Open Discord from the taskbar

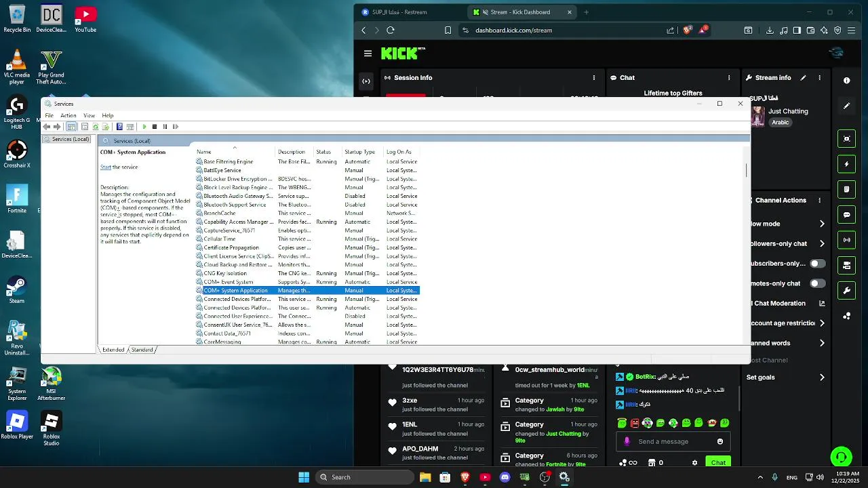[505, 477]
